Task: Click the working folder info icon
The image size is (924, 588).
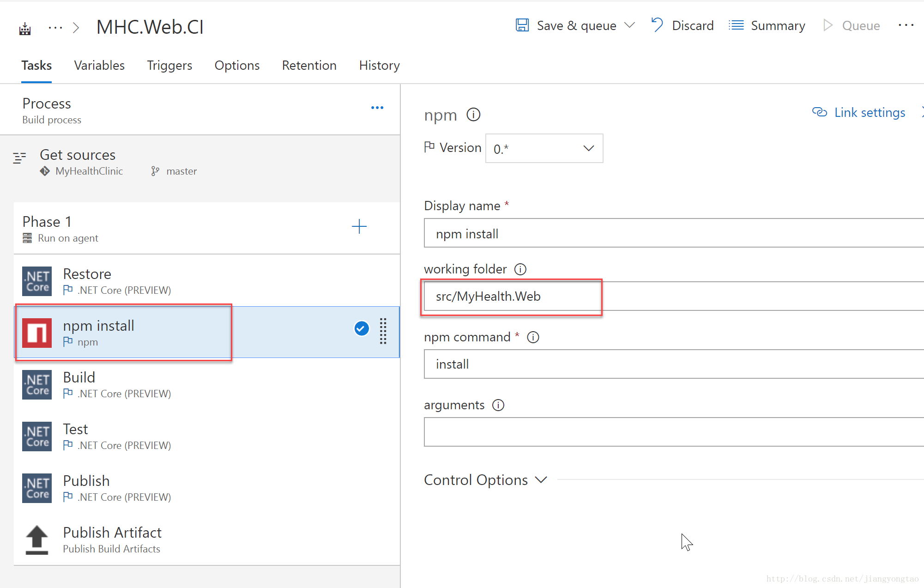Action: (x=520, y=269)
